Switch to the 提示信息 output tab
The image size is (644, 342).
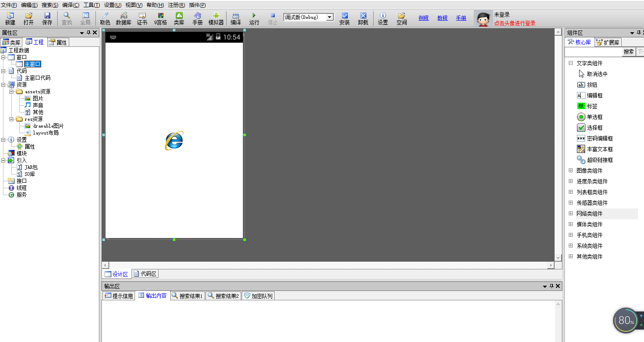click(119, 296)
